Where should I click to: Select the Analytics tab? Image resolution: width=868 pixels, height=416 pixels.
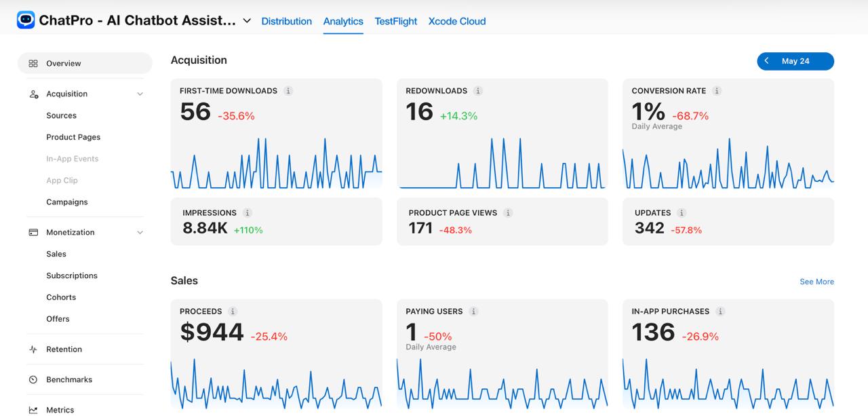point(343,21)
